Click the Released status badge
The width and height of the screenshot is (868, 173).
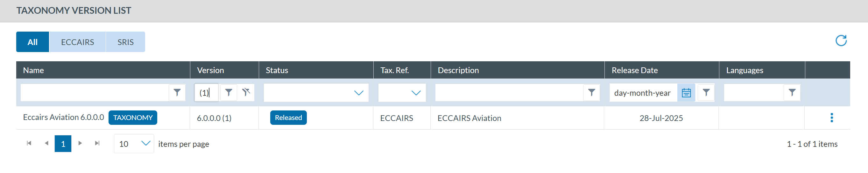[x=288, y=117]
